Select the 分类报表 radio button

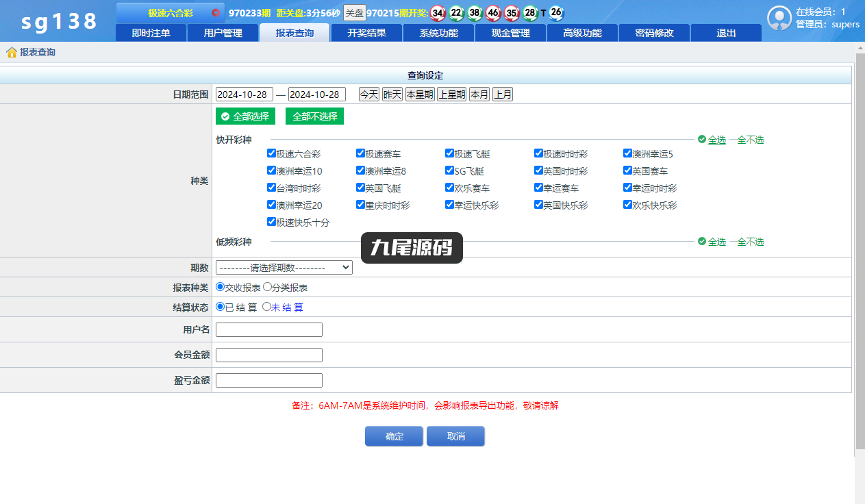(x=268, y=287)
